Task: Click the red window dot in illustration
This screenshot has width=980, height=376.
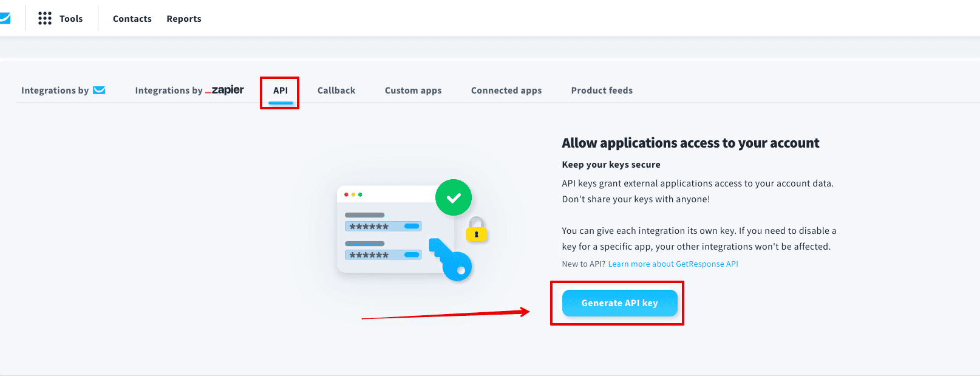Action: pos(346,194)
